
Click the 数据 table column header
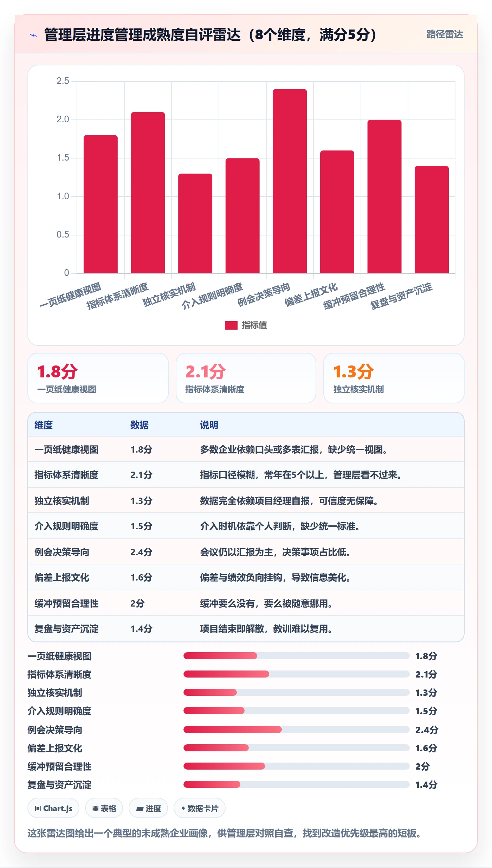pyautogui.click(x=140, y=425)
